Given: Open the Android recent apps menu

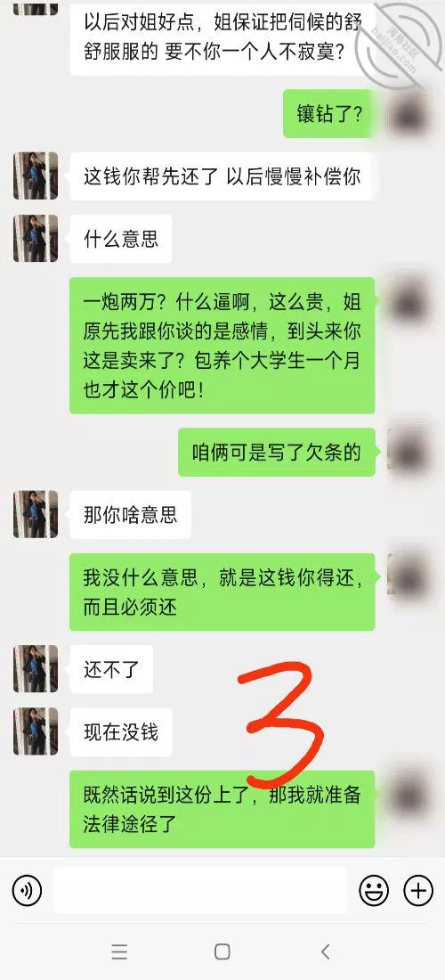Looking at the screenshot, I should tap(119, 951).
